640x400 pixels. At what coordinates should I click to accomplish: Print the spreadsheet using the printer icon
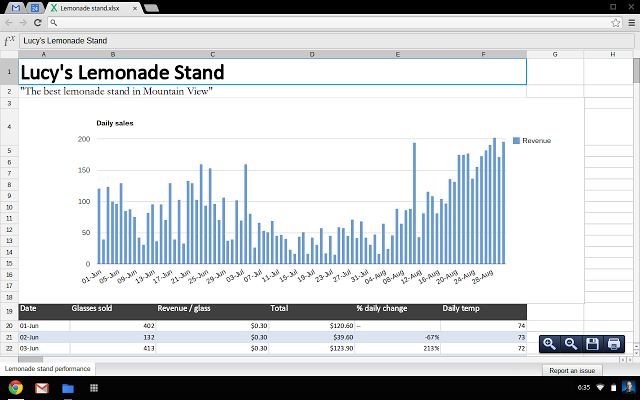click(615, 344)
